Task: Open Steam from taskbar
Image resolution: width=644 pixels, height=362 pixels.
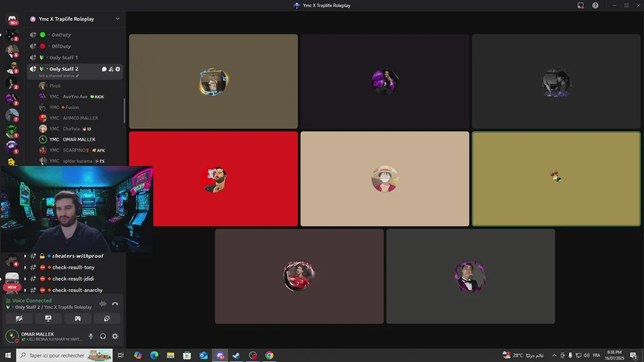Action: [x=236, y=355]
